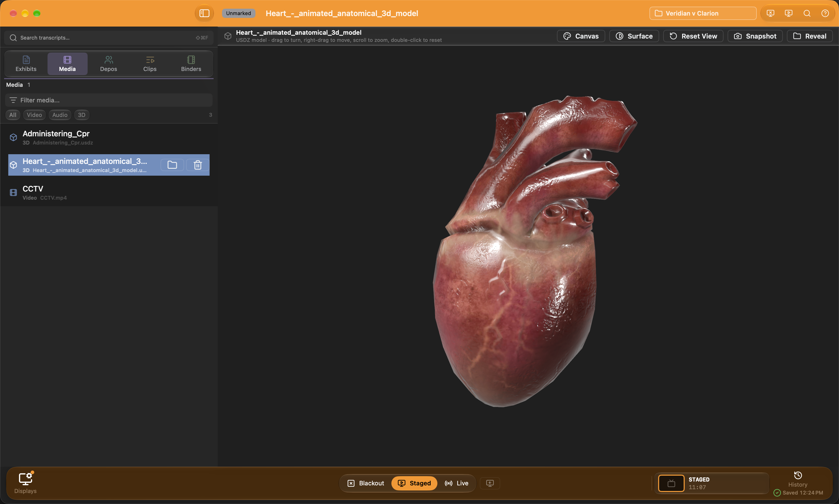Open search via magnifier icon in title bar
839x504 pixels.
click(x=807, y=13)
